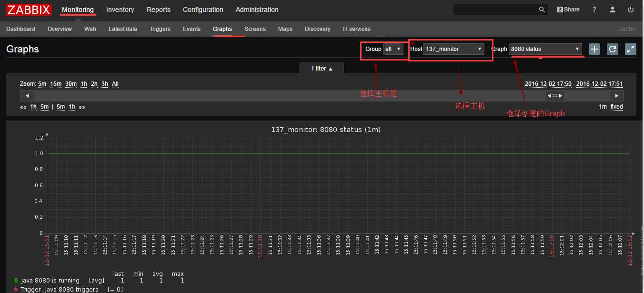Click the graph title 137_monitor: 8080 status
This screenshot has height=293, width=644.
(x=326, y=129)
